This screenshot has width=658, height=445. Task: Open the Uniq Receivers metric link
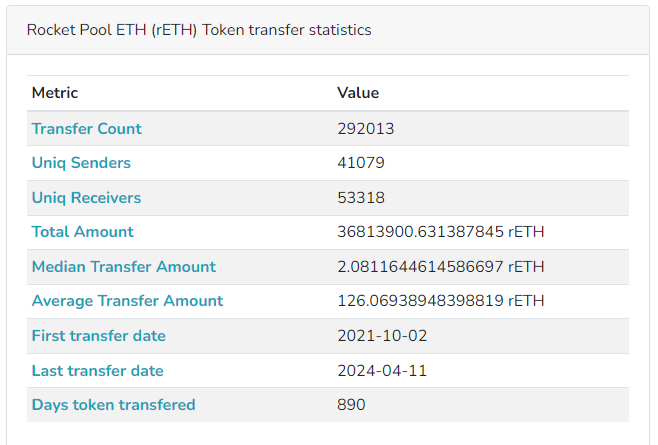click(x=86, y=198)
